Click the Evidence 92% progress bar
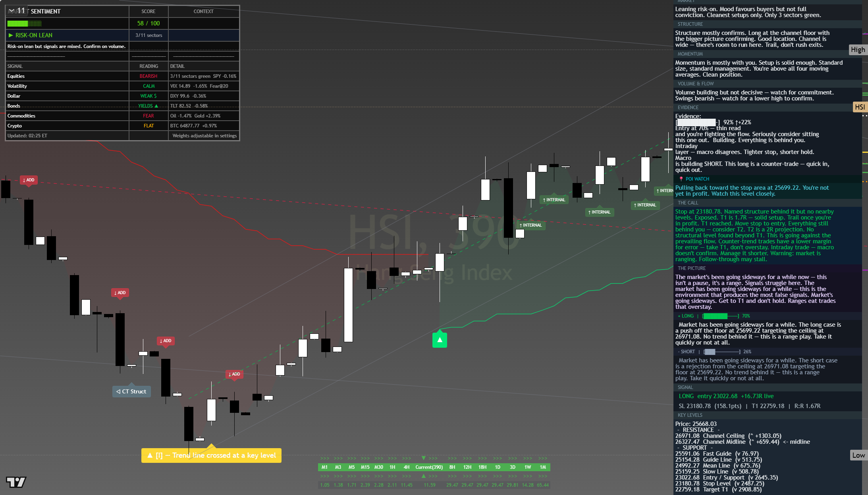 tap(698, 122)
